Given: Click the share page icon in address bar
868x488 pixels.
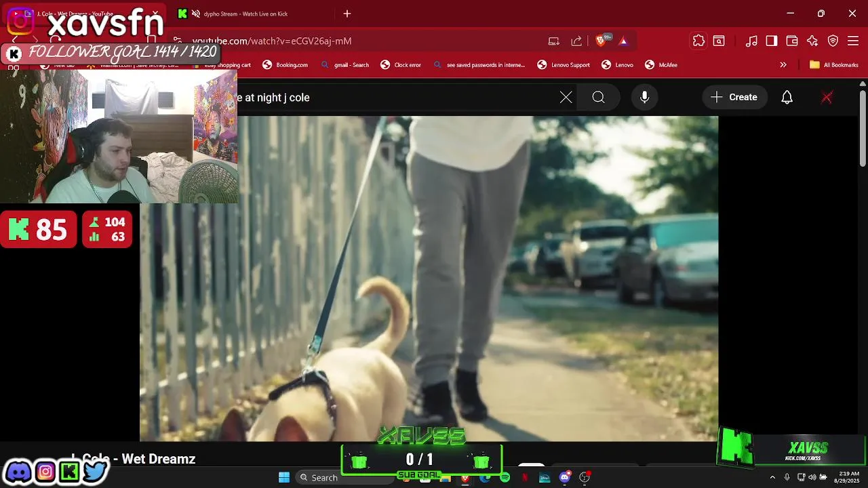Looking at the screenshot, I should pos(576,41).
